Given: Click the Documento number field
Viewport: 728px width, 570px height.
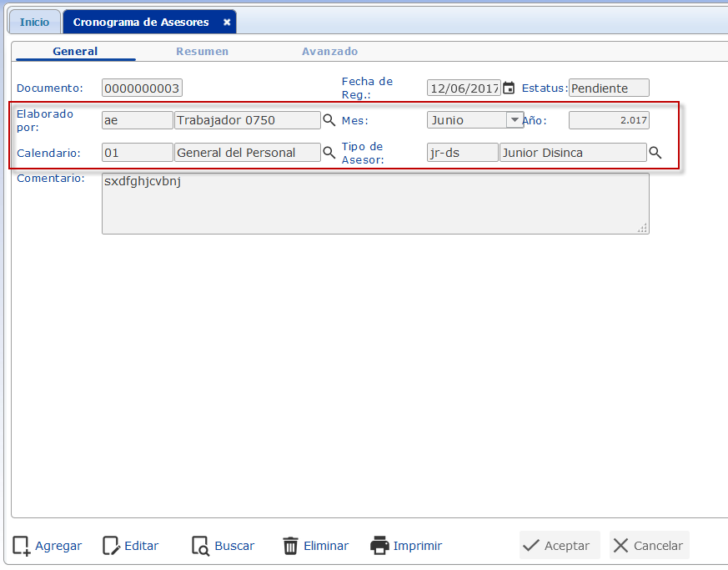Looking at the screenshot, I should (x=142, y=88).
